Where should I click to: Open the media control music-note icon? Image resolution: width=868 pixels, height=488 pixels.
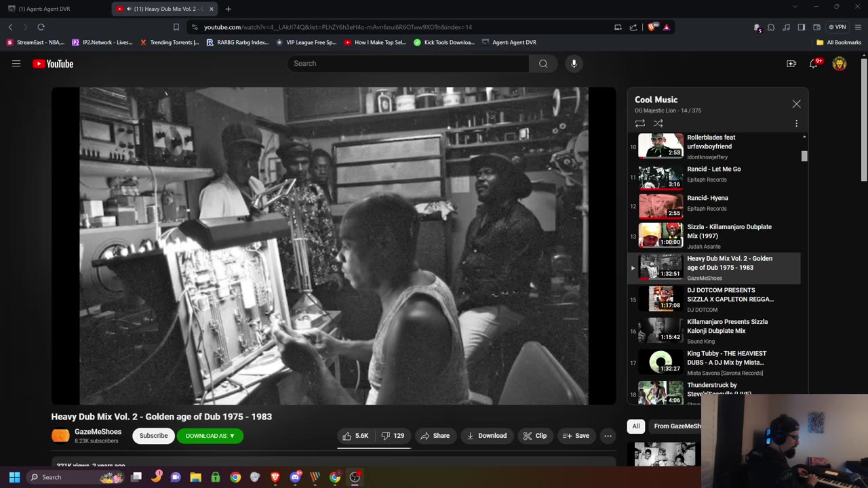coord(786,27)
